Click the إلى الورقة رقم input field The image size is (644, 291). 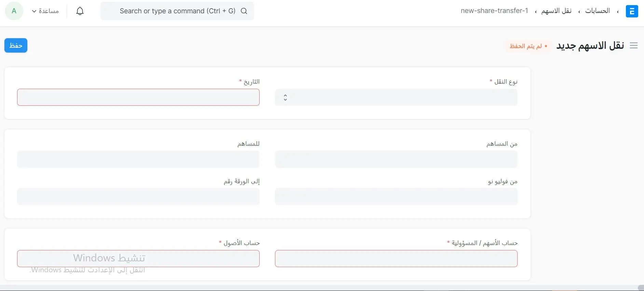(138, 197)
